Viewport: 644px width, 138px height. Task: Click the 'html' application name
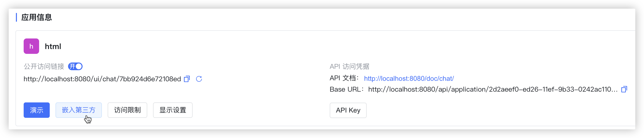[53, 46]
